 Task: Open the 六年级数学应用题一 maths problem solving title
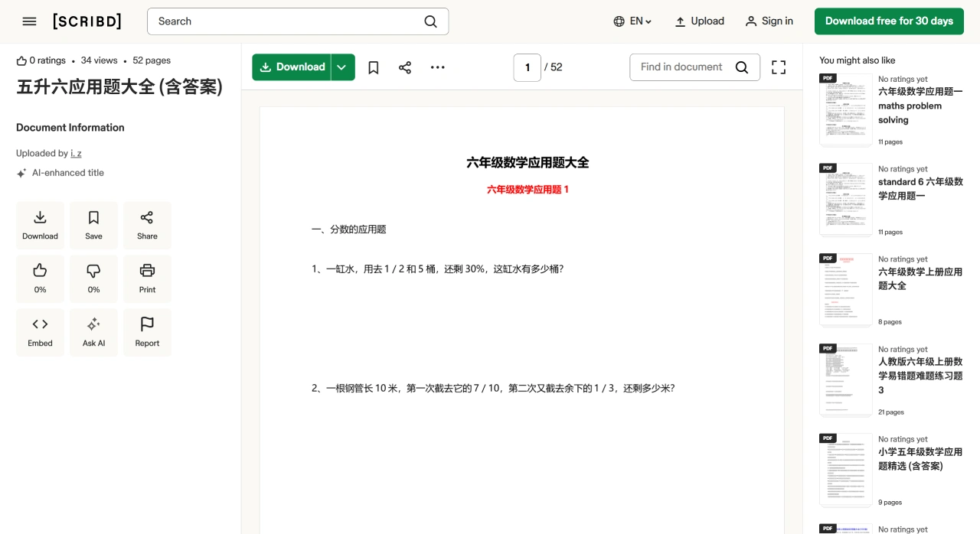click(920, 106)
